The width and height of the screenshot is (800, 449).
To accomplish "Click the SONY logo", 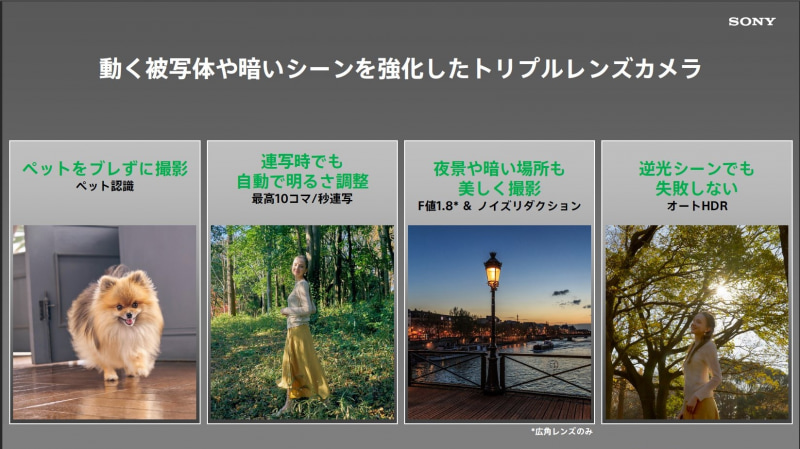I will (x=752, y=21).
